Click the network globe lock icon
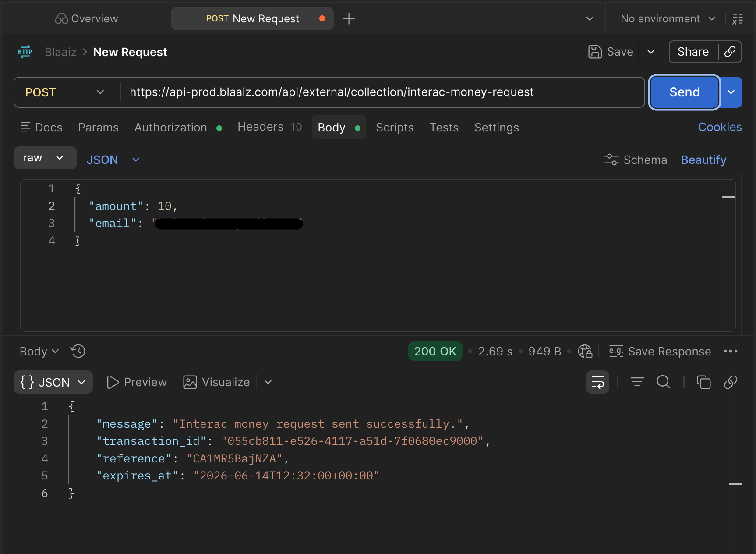The image size is (756, 554). pos(585,351)
